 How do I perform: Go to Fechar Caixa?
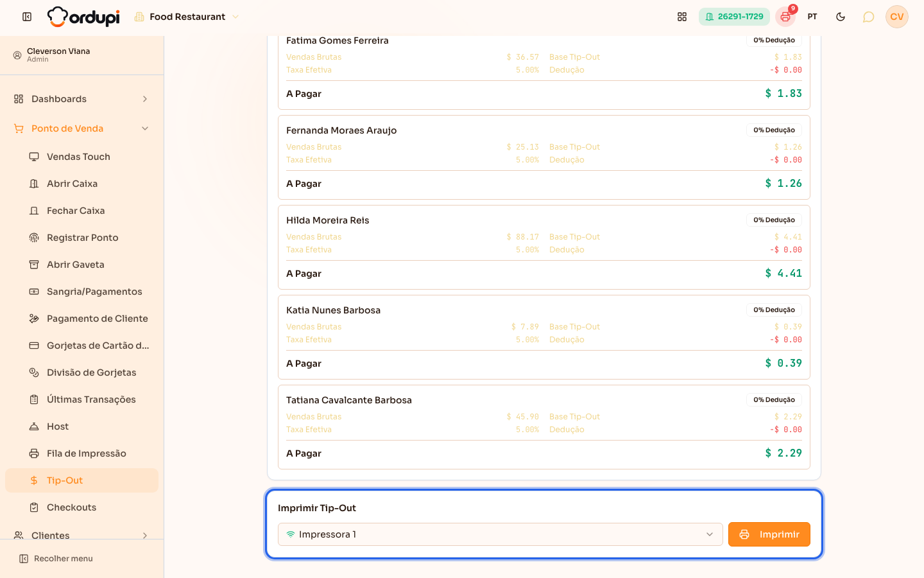click(x=81, y=211)
